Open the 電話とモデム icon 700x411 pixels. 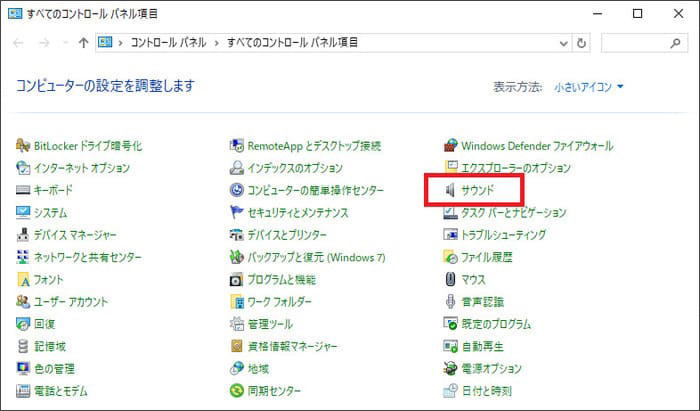pos(23,391)
